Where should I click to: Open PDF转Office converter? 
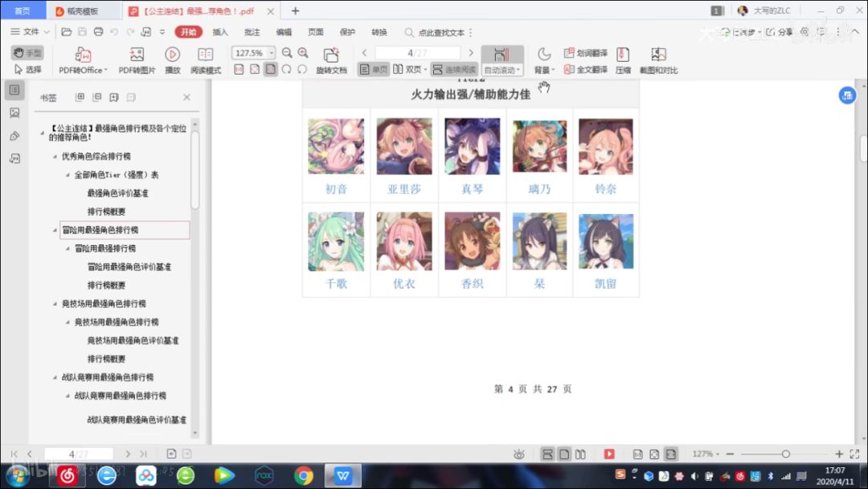pos(83,60)
